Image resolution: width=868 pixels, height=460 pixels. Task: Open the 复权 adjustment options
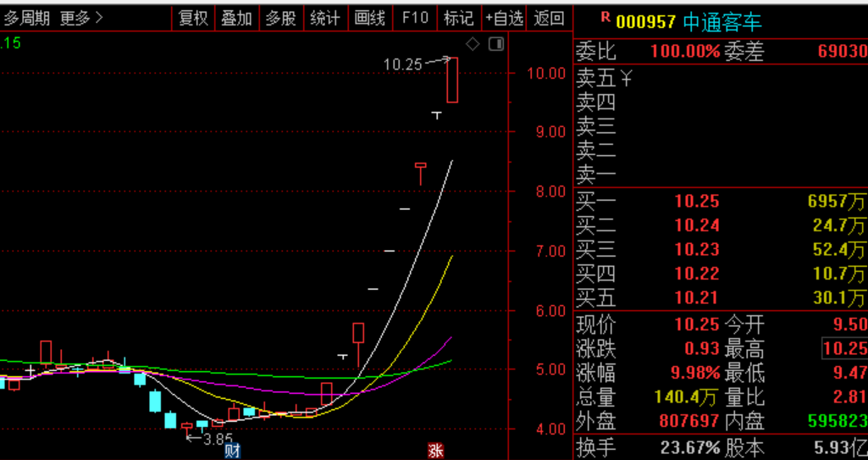click(193, 18)
